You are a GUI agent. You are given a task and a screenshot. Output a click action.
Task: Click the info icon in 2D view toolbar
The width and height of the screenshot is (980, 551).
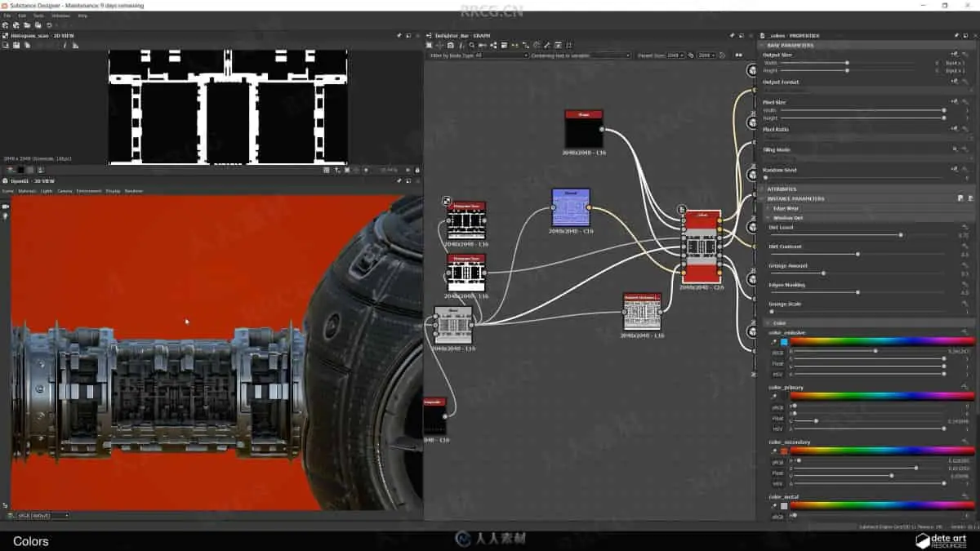[x=67, y=45]
